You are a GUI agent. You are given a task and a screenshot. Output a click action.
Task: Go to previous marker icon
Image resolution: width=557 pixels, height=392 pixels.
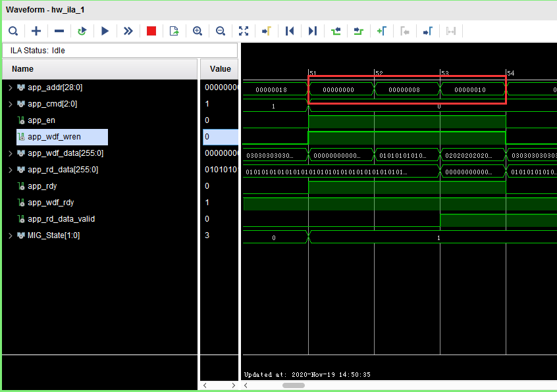pos(405,31)
